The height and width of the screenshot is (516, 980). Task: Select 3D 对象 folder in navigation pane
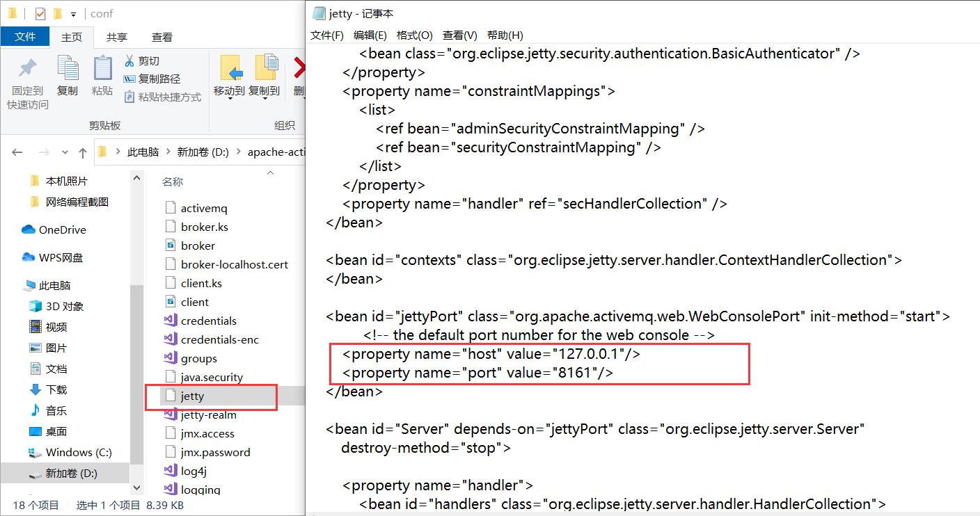56,306
